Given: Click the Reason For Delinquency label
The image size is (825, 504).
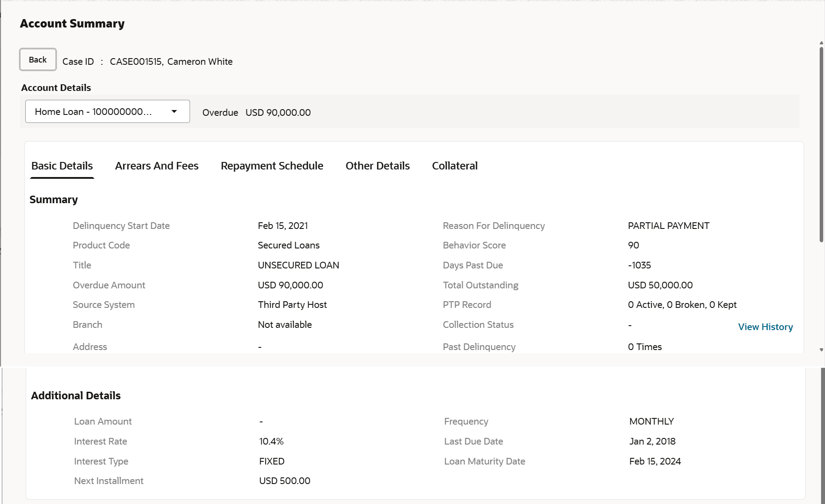Looking at the screenshot, I should (x=494, y=226).
